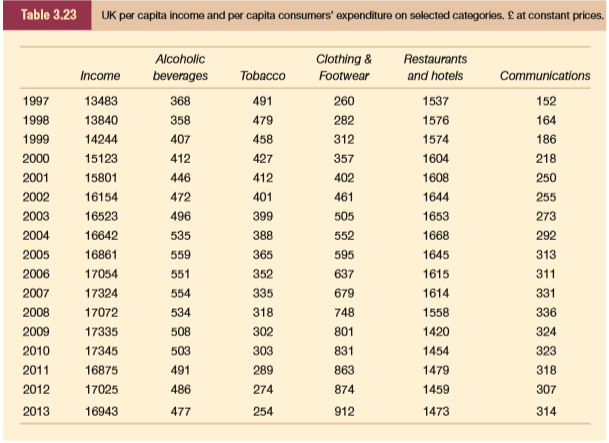The image size is (609, 443).
Task: Click alcoholic beverages value 477 for 2013
Action: 180,412
